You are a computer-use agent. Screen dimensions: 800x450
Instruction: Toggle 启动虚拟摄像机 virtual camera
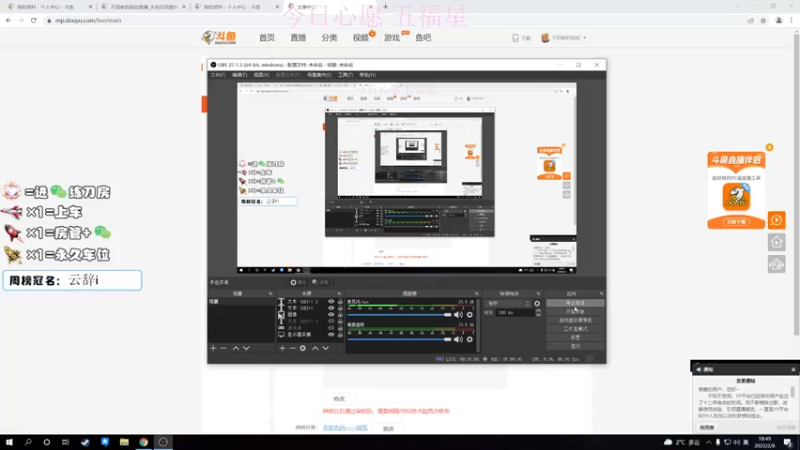pyautogui.click(x=575, y=320)
